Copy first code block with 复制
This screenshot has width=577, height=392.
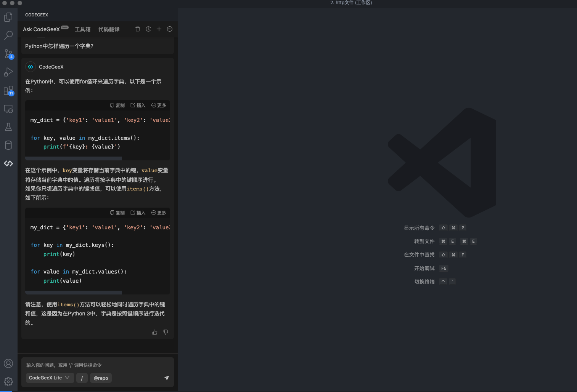coord(117,105)
